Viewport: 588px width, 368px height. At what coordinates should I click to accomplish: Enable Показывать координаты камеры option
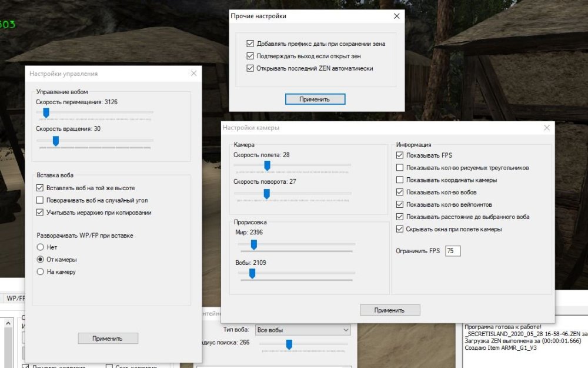pyautogui.click(x=400, y=180)
